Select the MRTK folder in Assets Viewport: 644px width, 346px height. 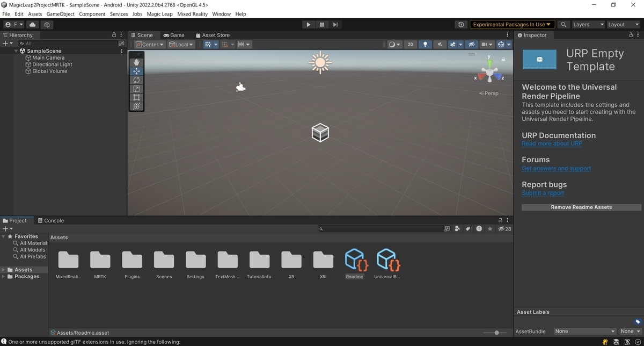tap(100, 265)
